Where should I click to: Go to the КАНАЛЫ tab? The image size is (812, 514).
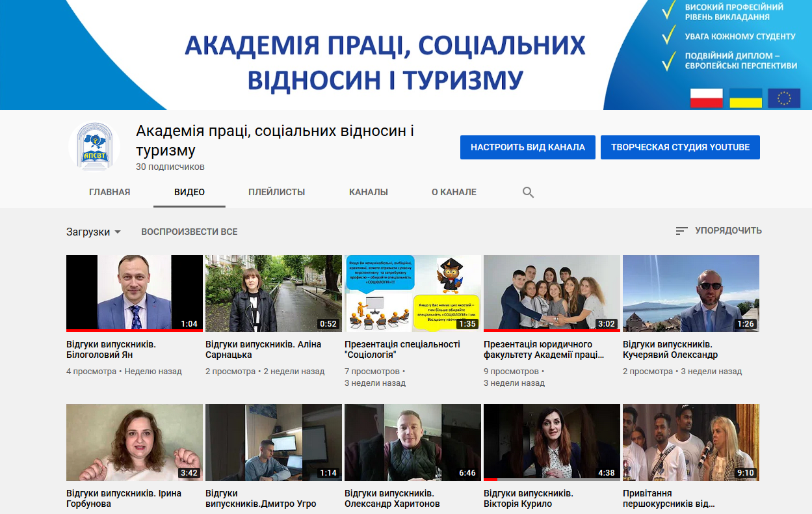point(369,192)
